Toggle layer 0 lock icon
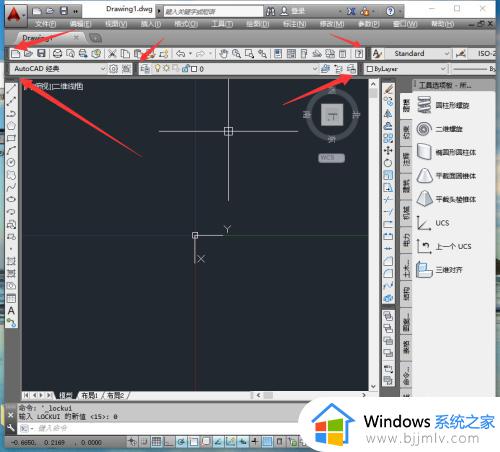500x452 pixels. pos(185,69)
